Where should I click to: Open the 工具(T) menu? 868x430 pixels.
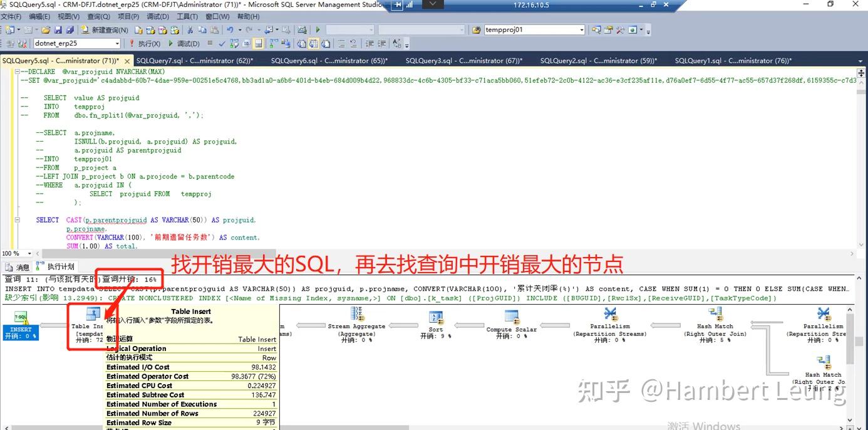click(x=187, y=16)
